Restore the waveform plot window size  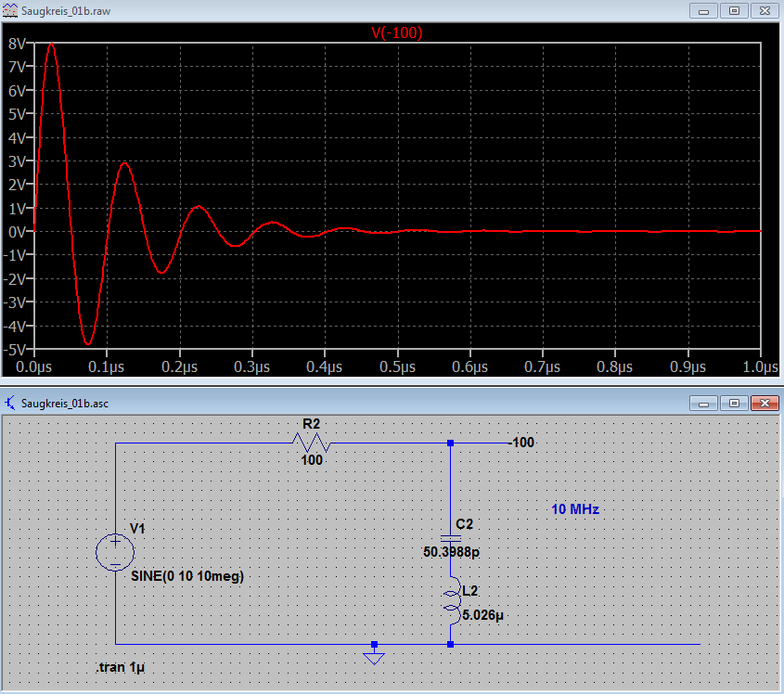pos(734,10)
